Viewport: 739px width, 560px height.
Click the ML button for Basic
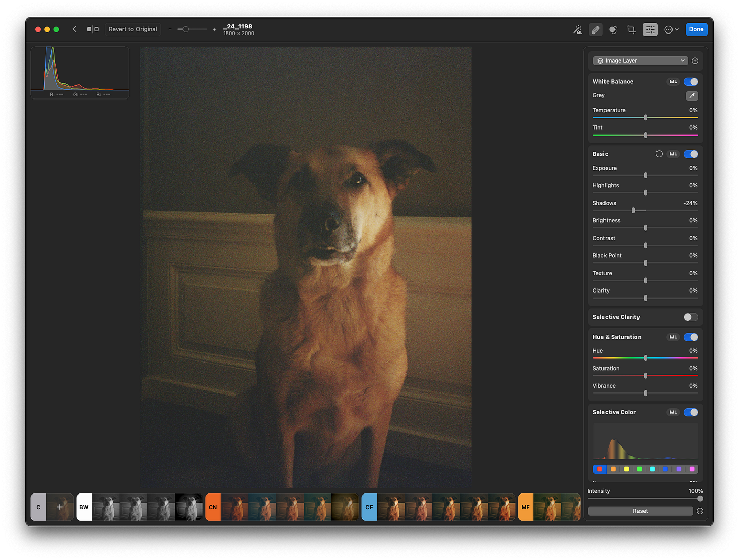point(673,154)
